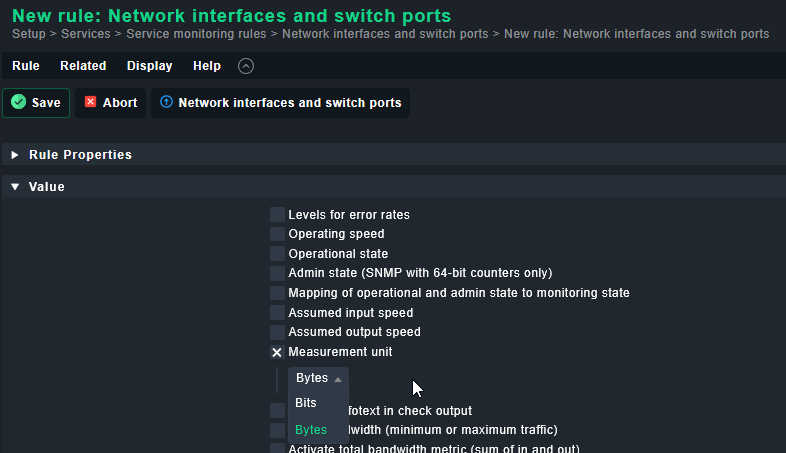
Task: Toggle Mapping of operational and admin state checkbox
Action: [x=277, y=293]
